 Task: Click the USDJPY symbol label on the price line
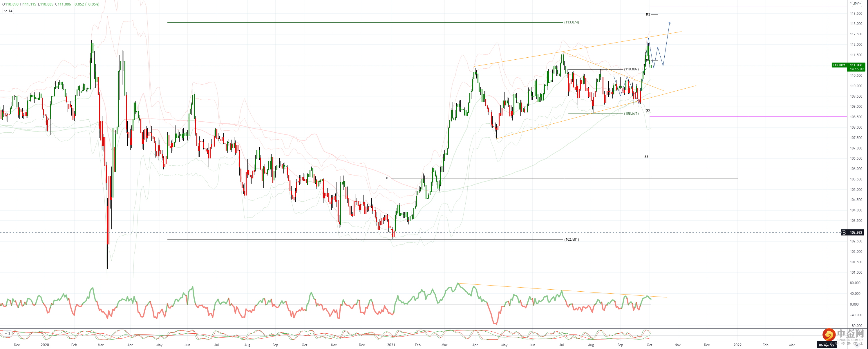(839, 65)
